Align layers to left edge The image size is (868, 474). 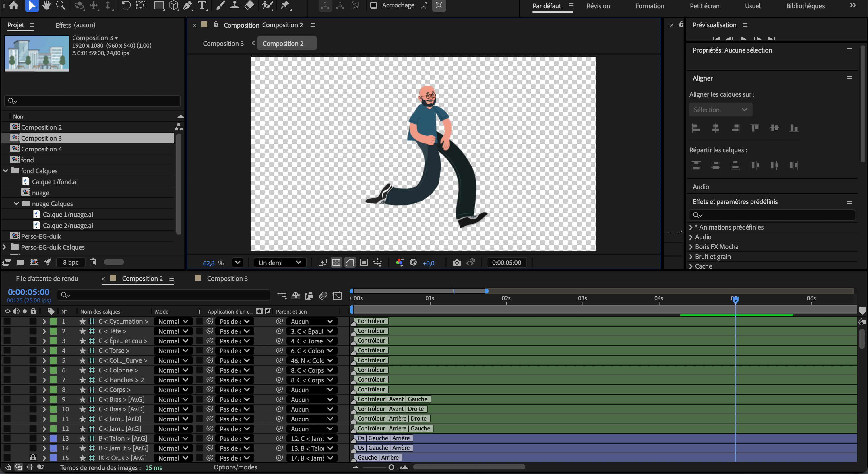(x=696, y=128)
